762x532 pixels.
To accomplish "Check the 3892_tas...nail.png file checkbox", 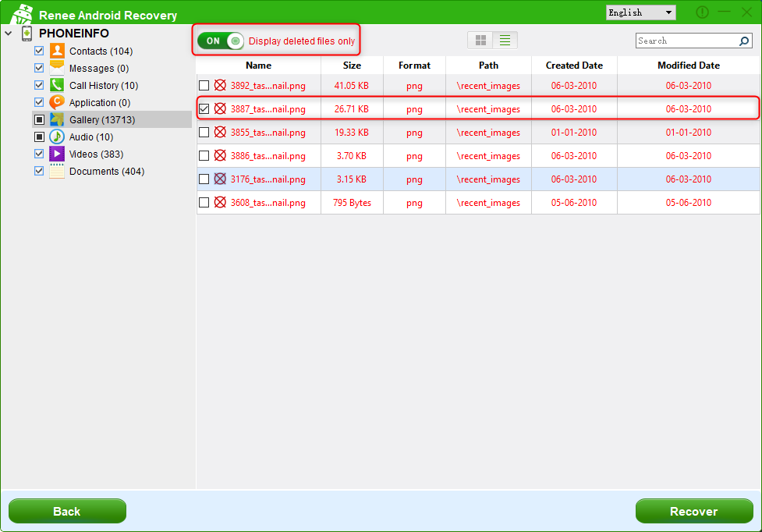I will point(204,86).
